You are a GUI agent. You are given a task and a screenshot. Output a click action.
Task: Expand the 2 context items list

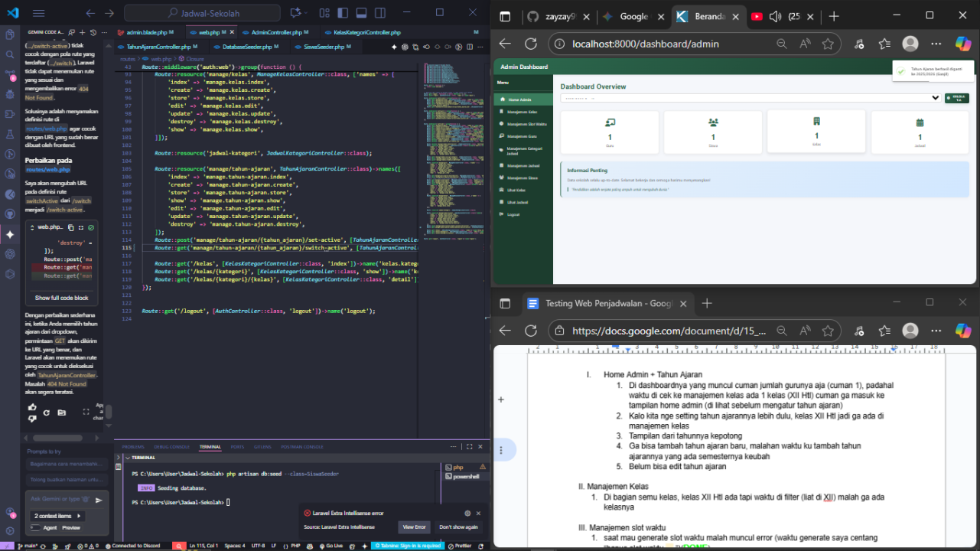[58, 516]
